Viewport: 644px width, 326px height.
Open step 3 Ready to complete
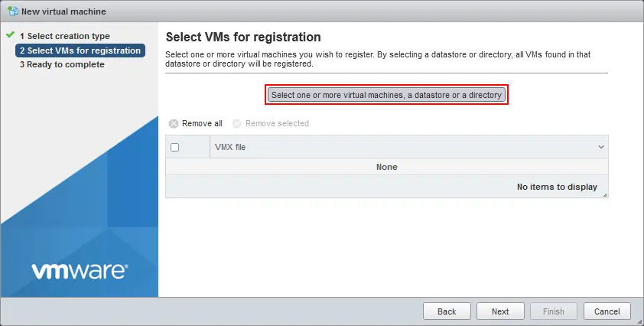pos(62,64)
